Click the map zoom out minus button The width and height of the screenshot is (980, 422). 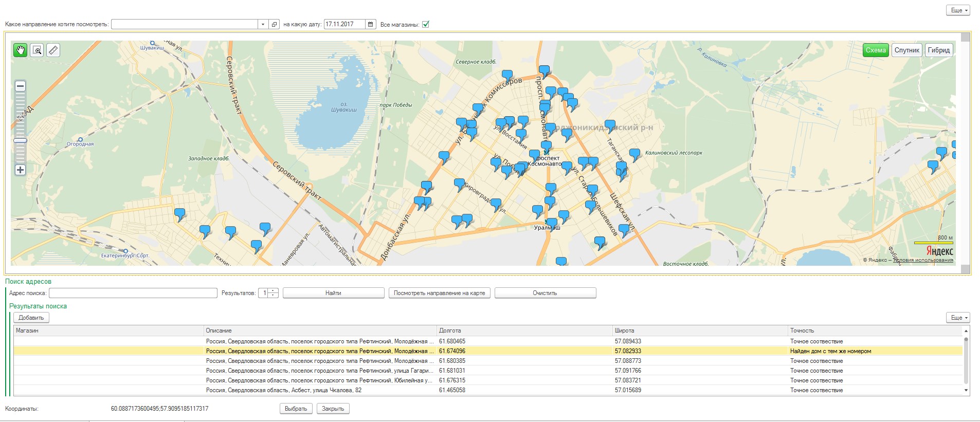[20, 86]
